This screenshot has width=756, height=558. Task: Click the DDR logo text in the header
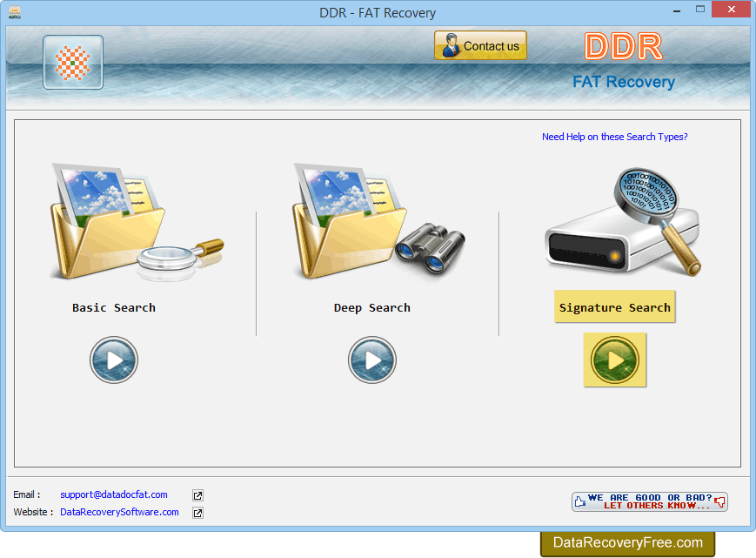point(624,47)
